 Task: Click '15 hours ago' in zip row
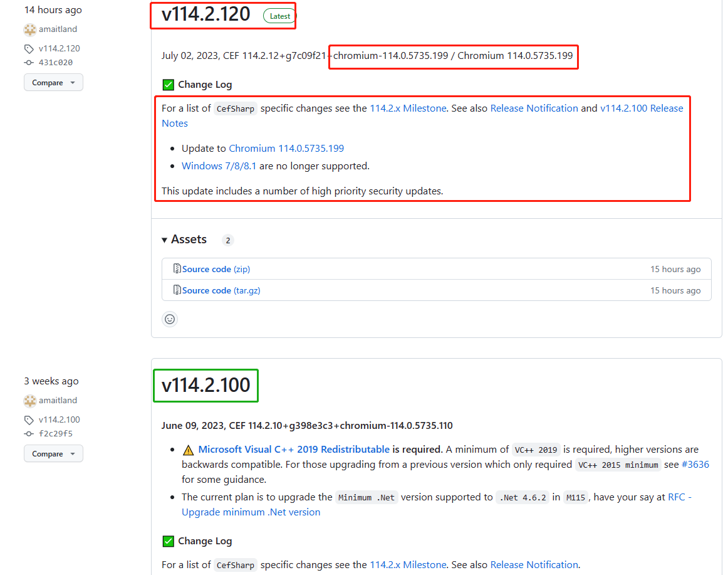pos(675,269)
